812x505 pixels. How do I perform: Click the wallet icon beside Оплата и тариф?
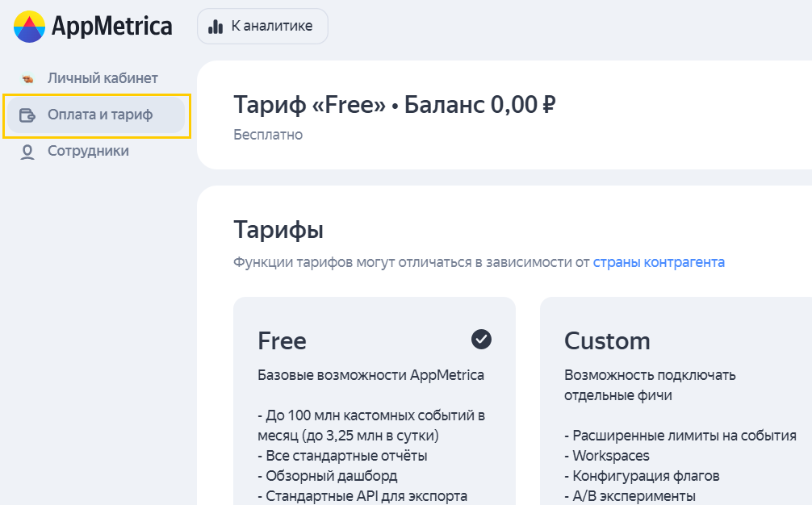[28, 115]
